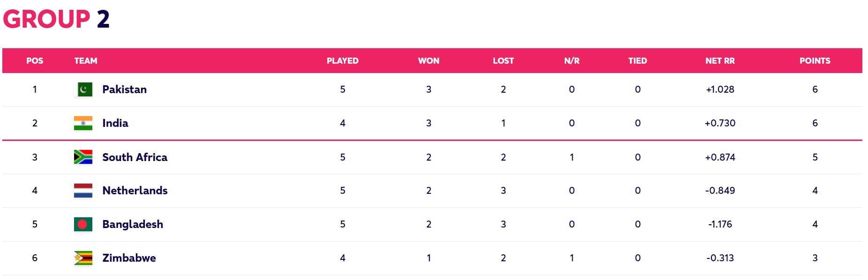
Task: Click Pakistan's net run rate +1.028
Action: (720, 89)
